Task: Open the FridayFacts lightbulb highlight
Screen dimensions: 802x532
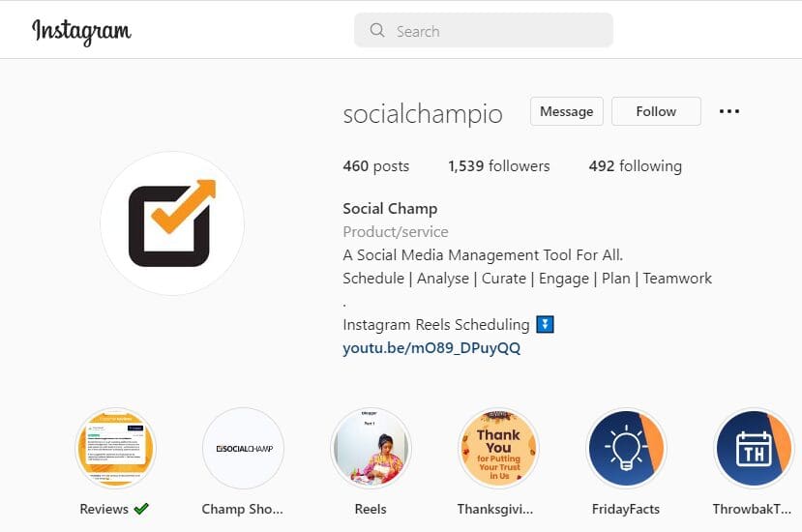Action: point(626,448)
